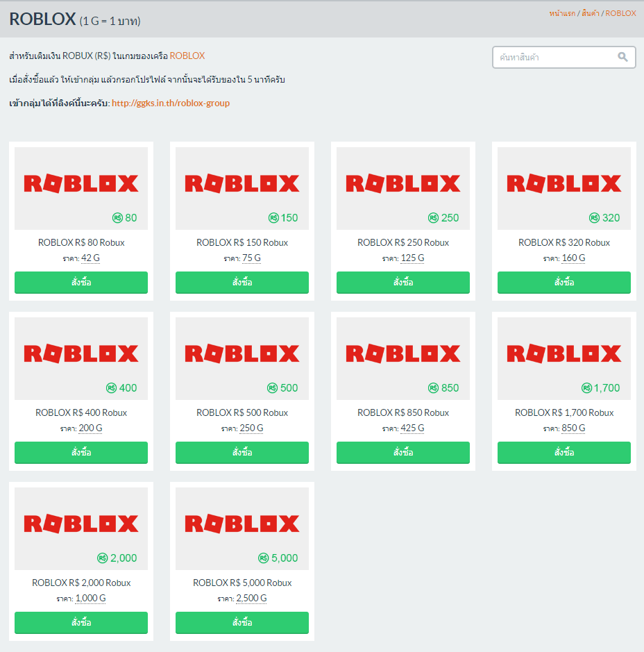
Task: Go to สินค้า in the breadcrumb
Action: click(590, 13)
